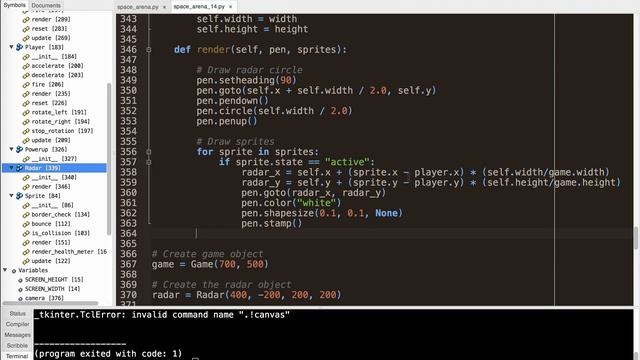Select the space_arena_14.py editor tab
This screenshot has height=360, width=640.
[x=199, y=7]
